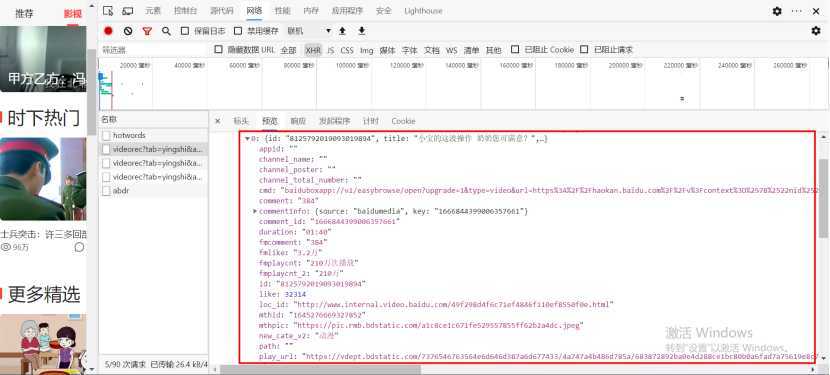Click the webpage's vertical scrollbar thumb
Image resolution: width=830 pixels, height=375 pixels.
(92, 93)
